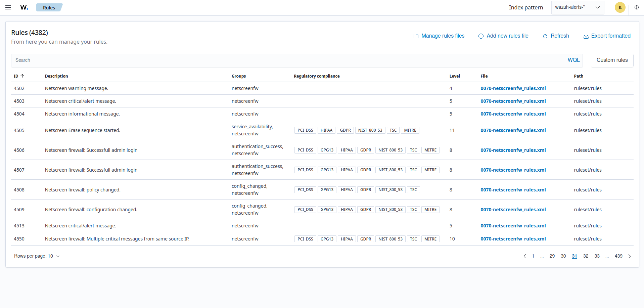Enable WQL search syntax

[x=574, y=60]
